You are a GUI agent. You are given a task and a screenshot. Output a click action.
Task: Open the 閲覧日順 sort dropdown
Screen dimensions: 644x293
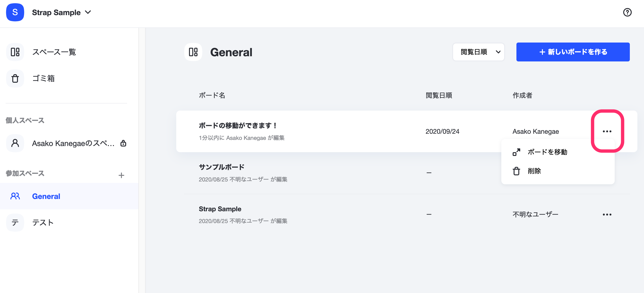pyautogui.click(x=478, y=52)
